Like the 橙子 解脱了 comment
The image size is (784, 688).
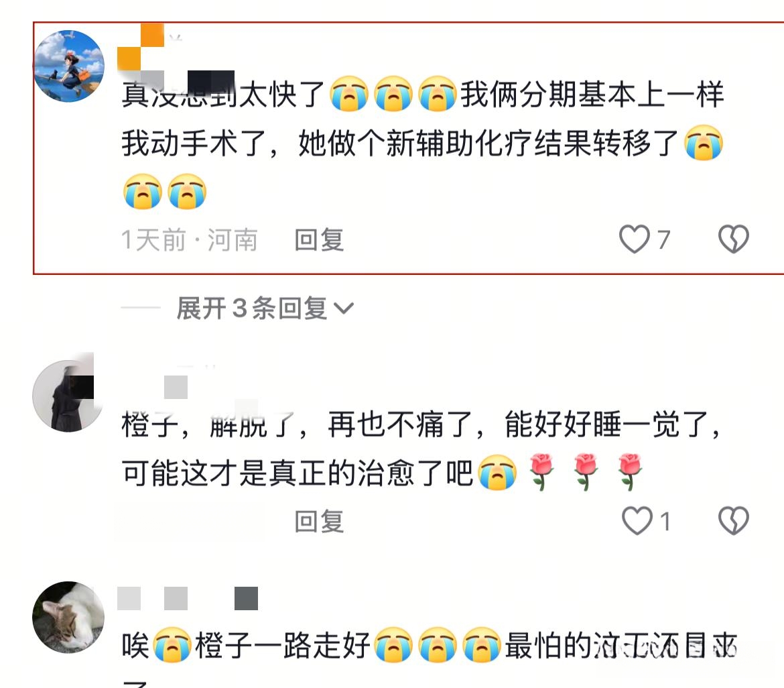click(x=637, y=521)
